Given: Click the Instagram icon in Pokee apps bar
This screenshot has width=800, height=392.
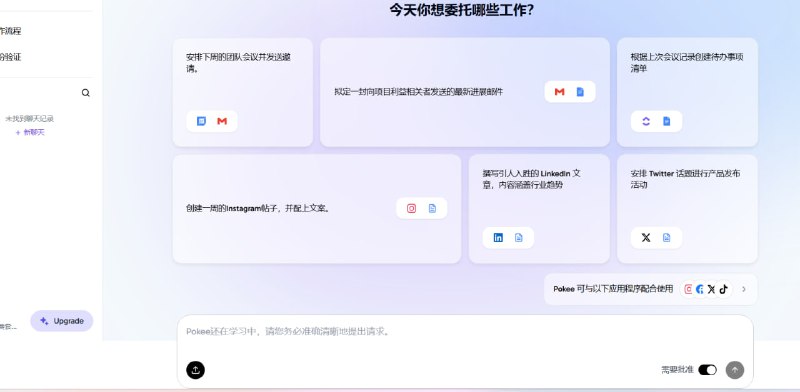Looking at the screenshot, I should pyautogui.click(x=688, y=289).
